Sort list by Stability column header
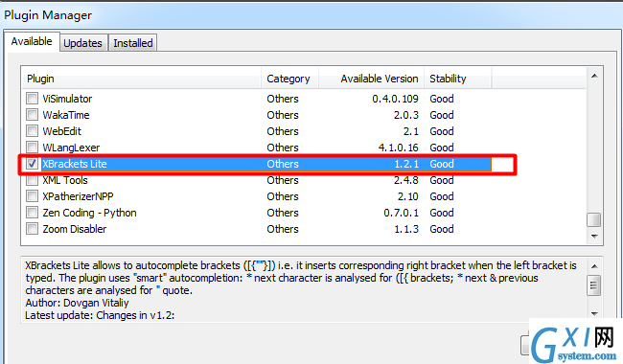The height and width of the screenshot is (364, 623). pyautogui.click(x=458, y=79)
